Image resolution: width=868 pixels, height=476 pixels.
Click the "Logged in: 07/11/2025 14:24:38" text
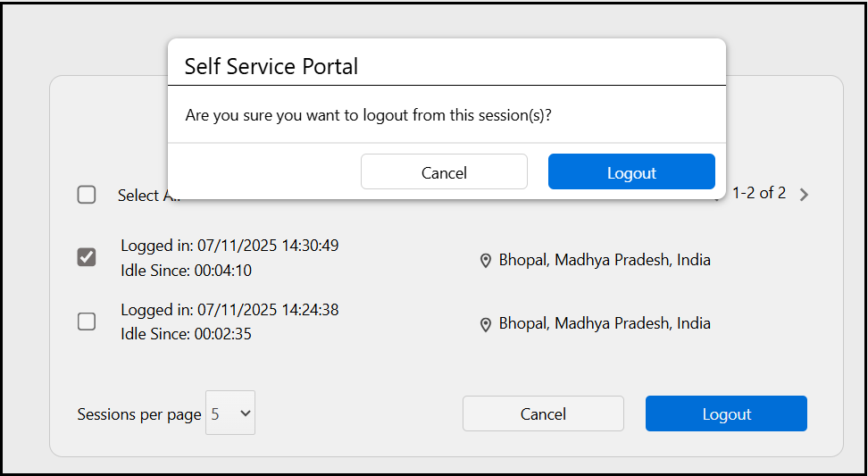(x=230, y=310)
